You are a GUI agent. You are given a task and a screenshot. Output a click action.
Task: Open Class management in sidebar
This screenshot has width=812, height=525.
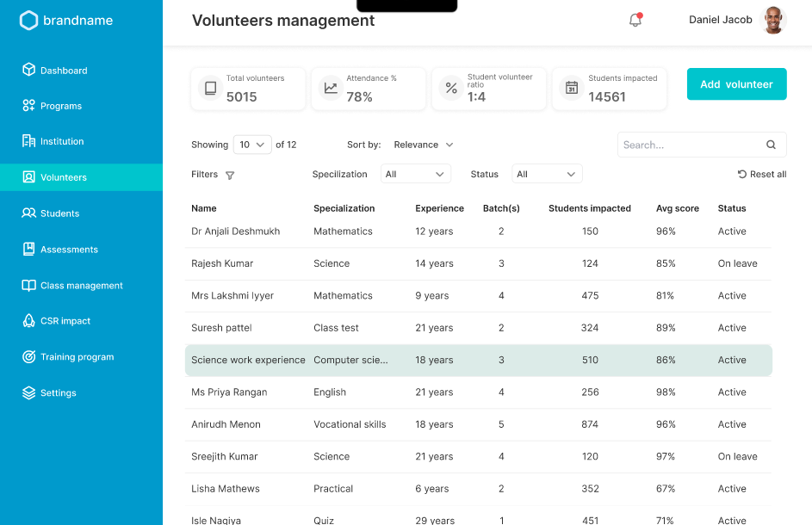[81, 285]
